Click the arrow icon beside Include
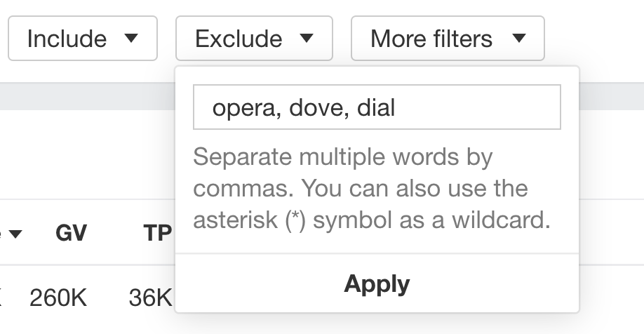Viewport: 644px width, 334px height. 131,38
